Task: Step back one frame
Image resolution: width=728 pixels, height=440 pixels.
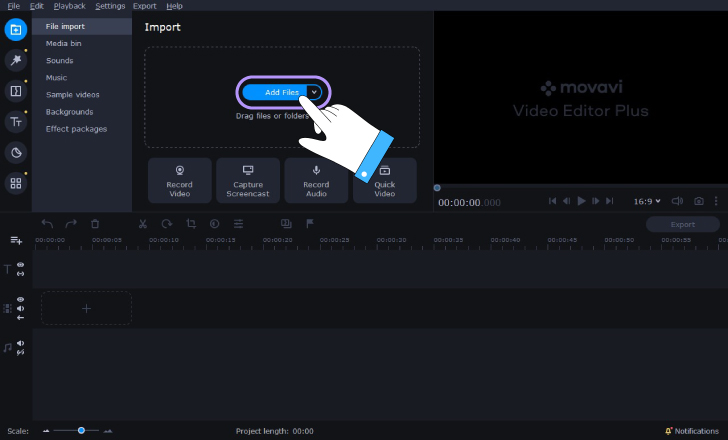Action: [566, 201]
